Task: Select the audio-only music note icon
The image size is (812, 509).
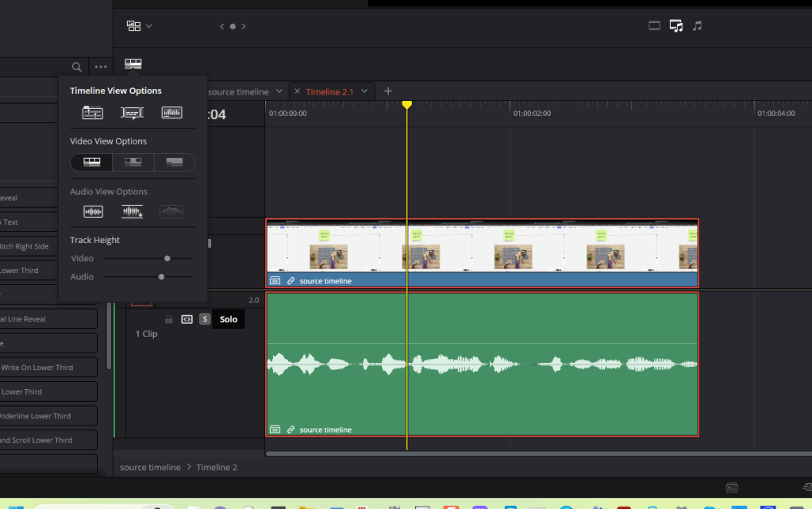Action: coord(698,25)
